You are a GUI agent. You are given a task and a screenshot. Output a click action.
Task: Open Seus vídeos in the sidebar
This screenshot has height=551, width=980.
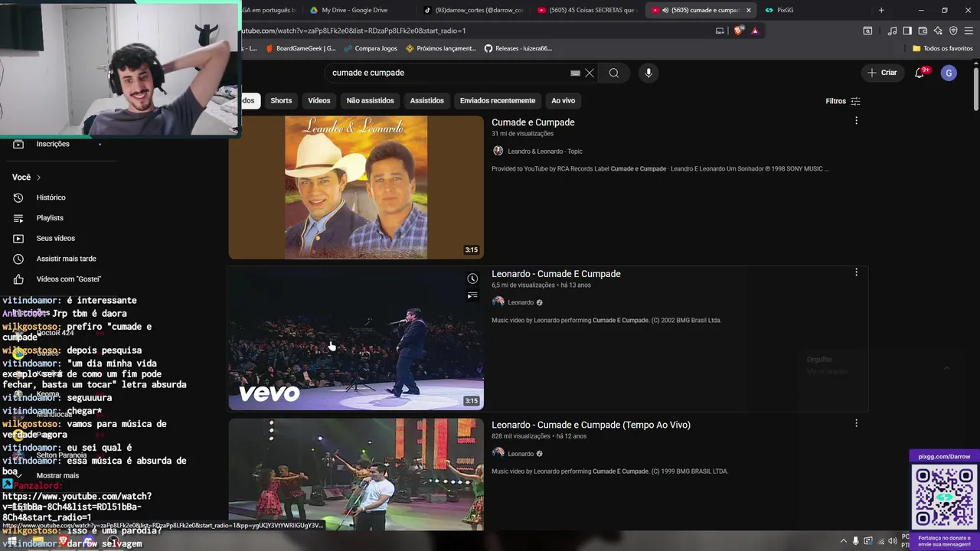[x=56, y=239]
